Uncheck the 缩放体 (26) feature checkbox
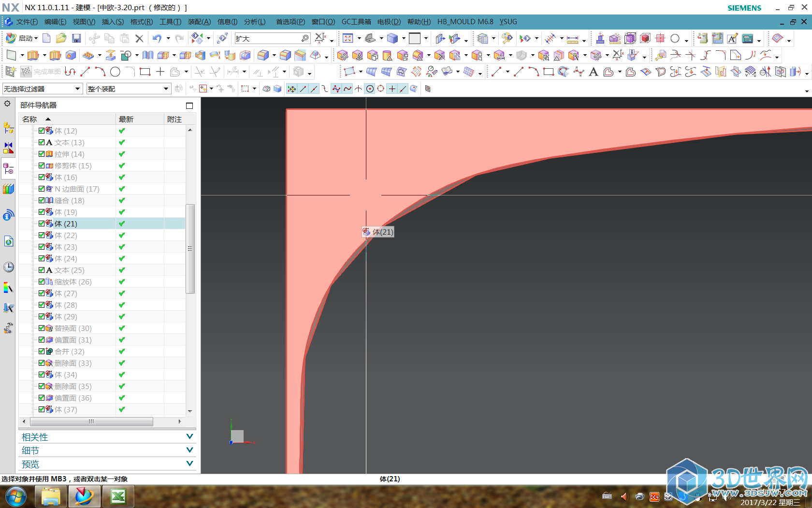Screen dimensions: 812x508 [x=42, y=282]
